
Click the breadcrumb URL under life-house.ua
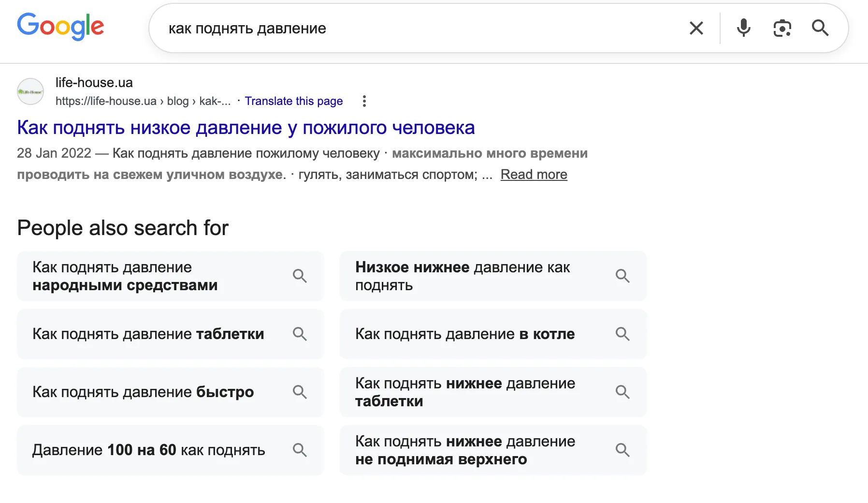click(x=143, y=101)
